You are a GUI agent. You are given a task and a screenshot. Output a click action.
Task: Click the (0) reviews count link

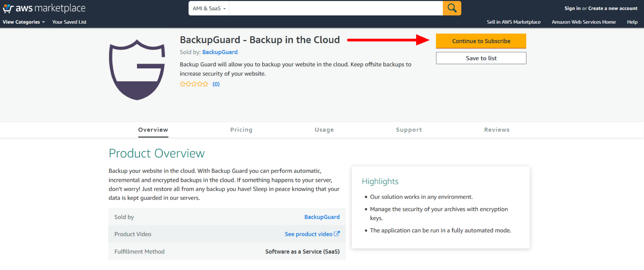(x=216, y=84)
